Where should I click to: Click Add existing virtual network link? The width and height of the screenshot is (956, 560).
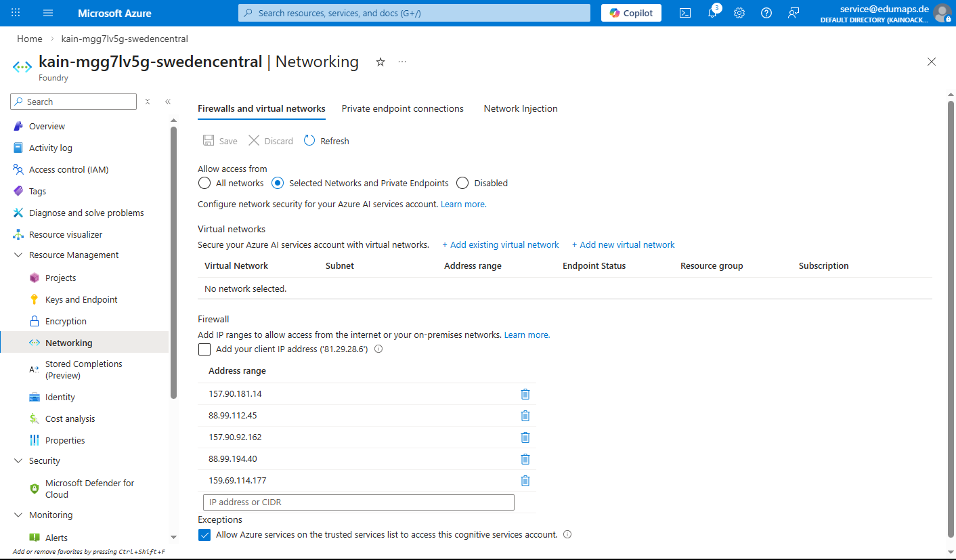click(501, 245)
